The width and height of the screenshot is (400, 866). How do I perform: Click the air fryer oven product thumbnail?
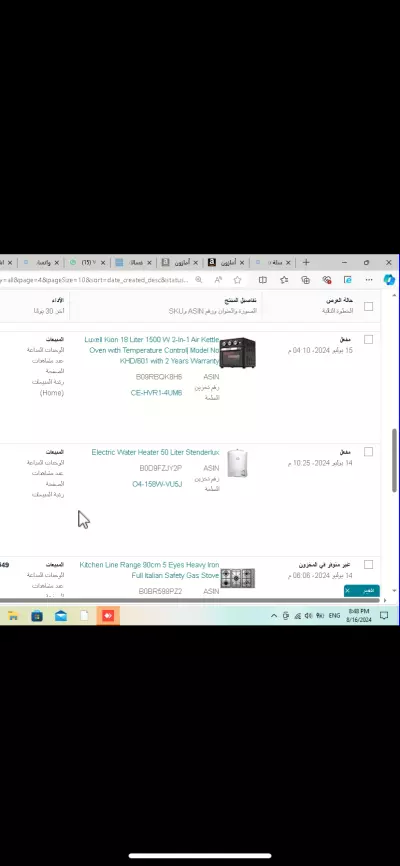(238, 352)
